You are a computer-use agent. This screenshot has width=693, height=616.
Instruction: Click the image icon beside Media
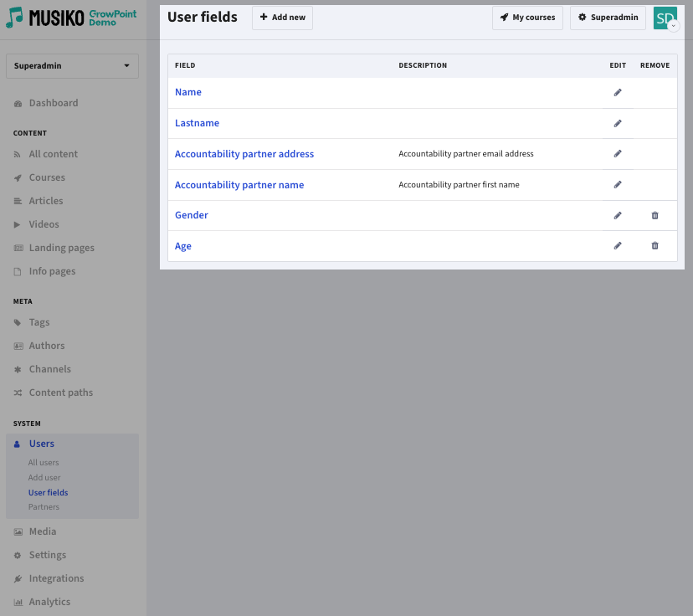pyautogui.click(x=18, y=531)
